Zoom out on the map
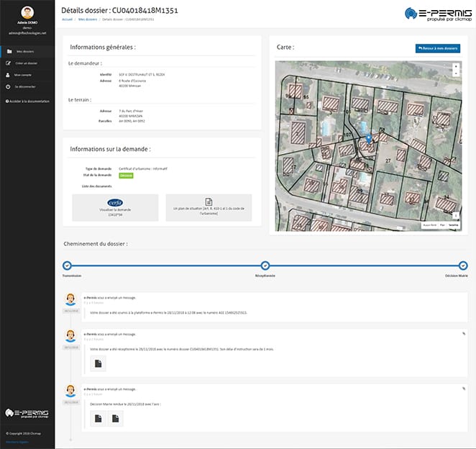The height and width of the screenshot is (449, 476). coord(456,73)
